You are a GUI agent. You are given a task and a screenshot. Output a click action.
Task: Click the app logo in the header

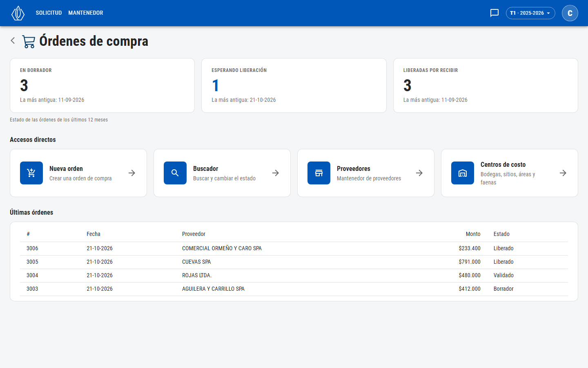tap(18, 13)
